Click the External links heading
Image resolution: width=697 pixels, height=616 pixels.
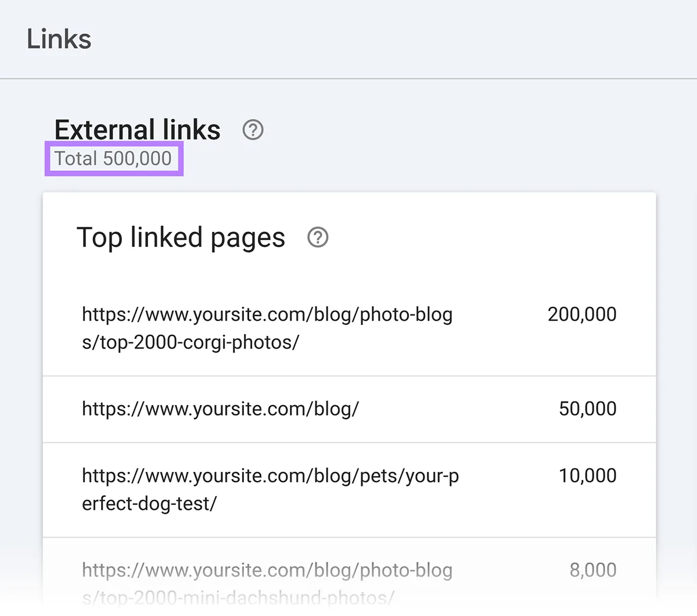(x=138, y=130)
